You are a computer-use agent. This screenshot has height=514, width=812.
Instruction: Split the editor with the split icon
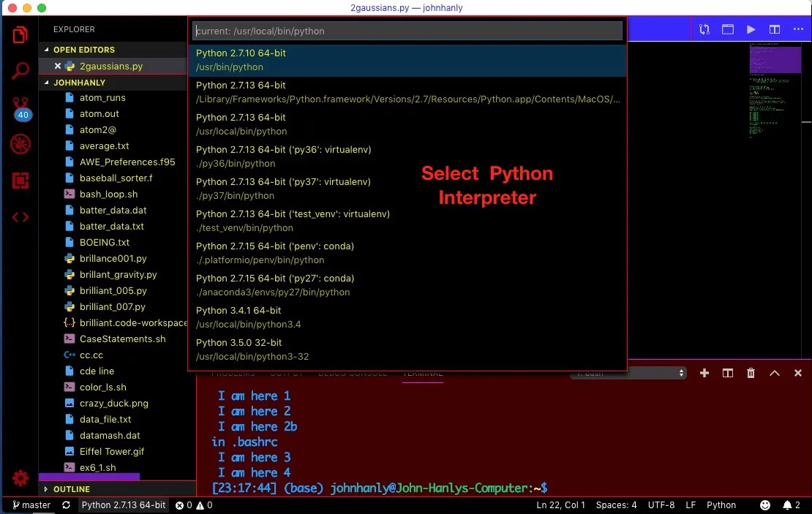point(774,29)
